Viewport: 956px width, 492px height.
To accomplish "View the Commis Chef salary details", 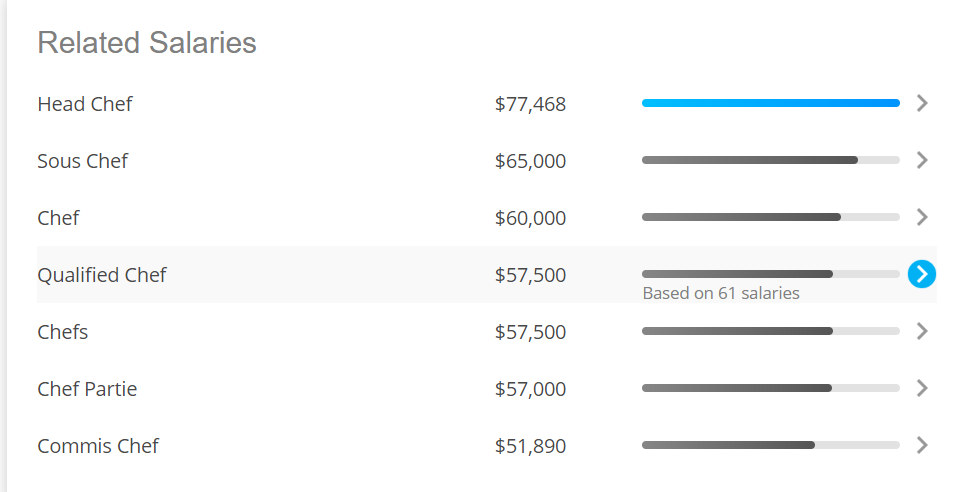I will coord(98,446).
